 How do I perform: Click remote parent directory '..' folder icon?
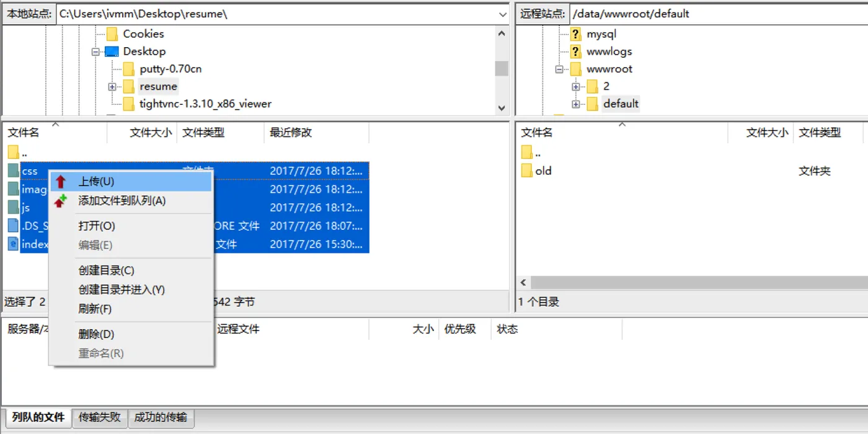click(x=527, y=152)
